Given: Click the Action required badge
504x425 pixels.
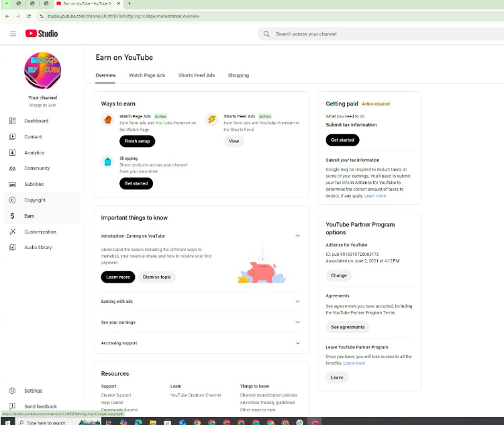Looking at the screenshot, I should point(376,104).
